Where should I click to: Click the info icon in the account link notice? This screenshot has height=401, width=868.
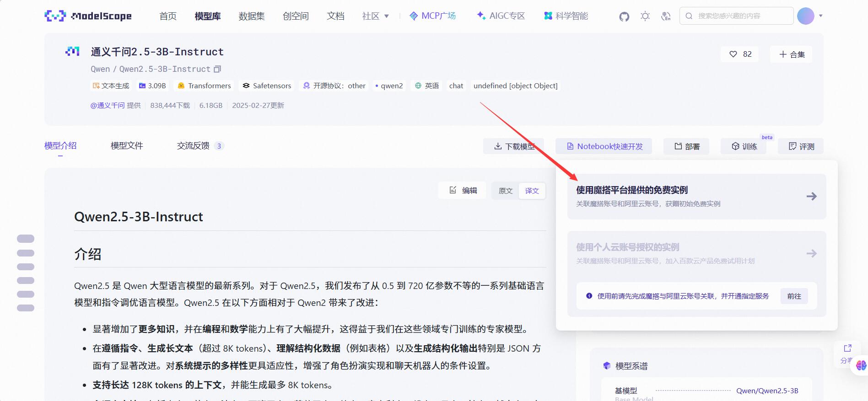click(x=589, y=296)
